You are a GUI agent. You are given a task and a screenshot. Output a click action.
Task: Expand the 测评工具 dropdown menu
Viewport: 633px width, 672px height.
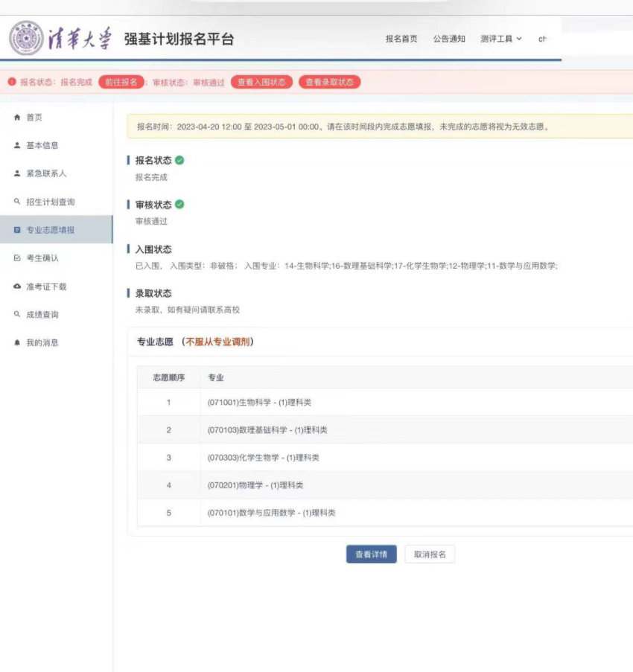click(501, 39)
